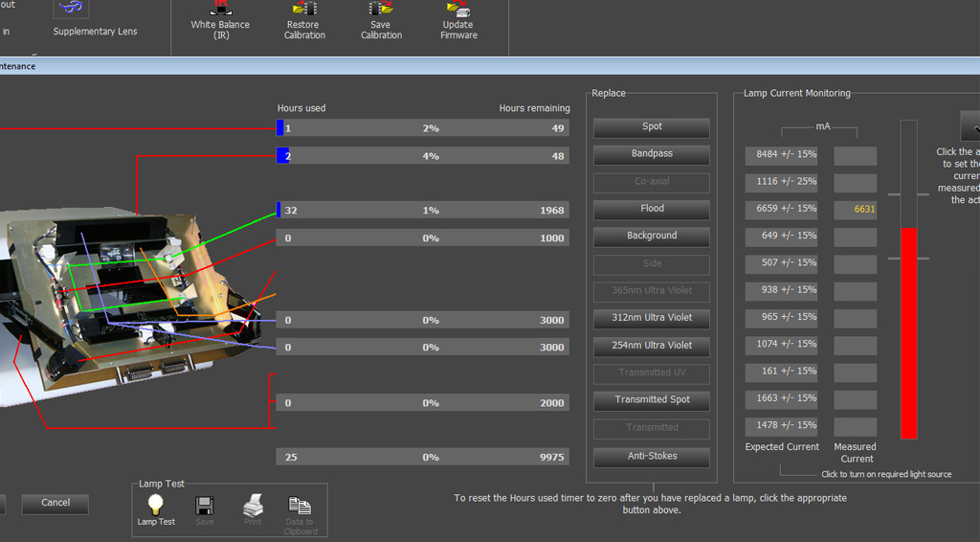This screenshot has height=542, width=980.
Task: Click the Anti-Stokes replace button
Action: pyautogui.click(x=651, y=457)
